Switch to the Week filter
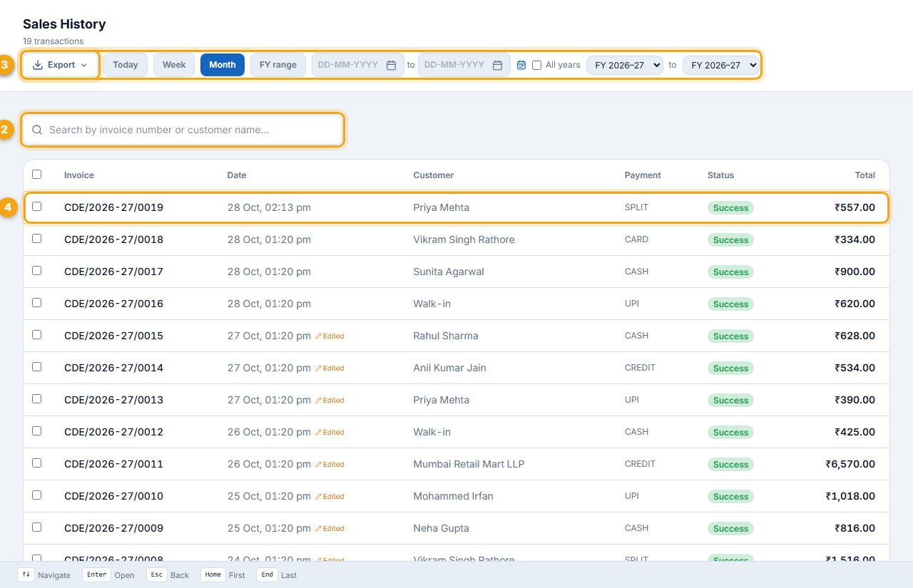 coord(174,65)
